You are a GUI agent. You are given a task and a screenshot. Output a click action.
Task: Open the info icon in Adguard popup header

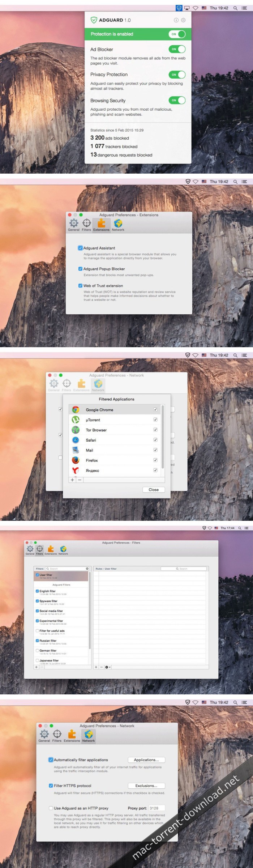[x=176, y=20]
